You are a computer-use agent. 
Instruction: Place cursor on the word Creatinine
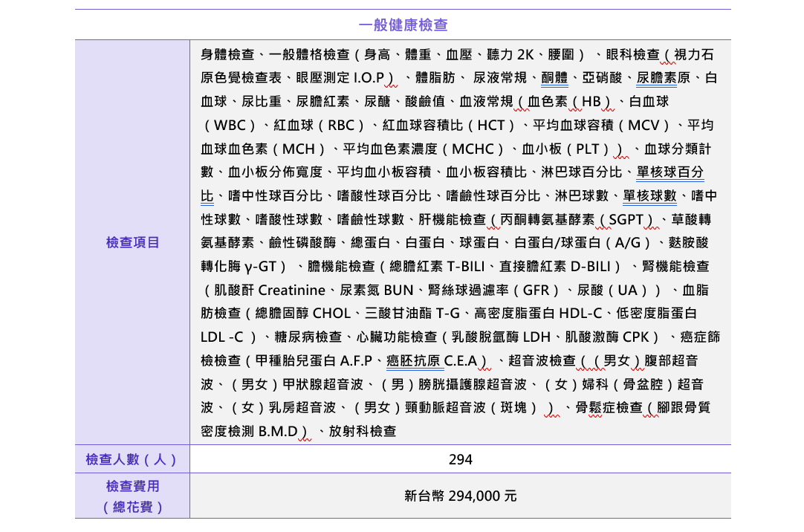click(x=292, y=290)
